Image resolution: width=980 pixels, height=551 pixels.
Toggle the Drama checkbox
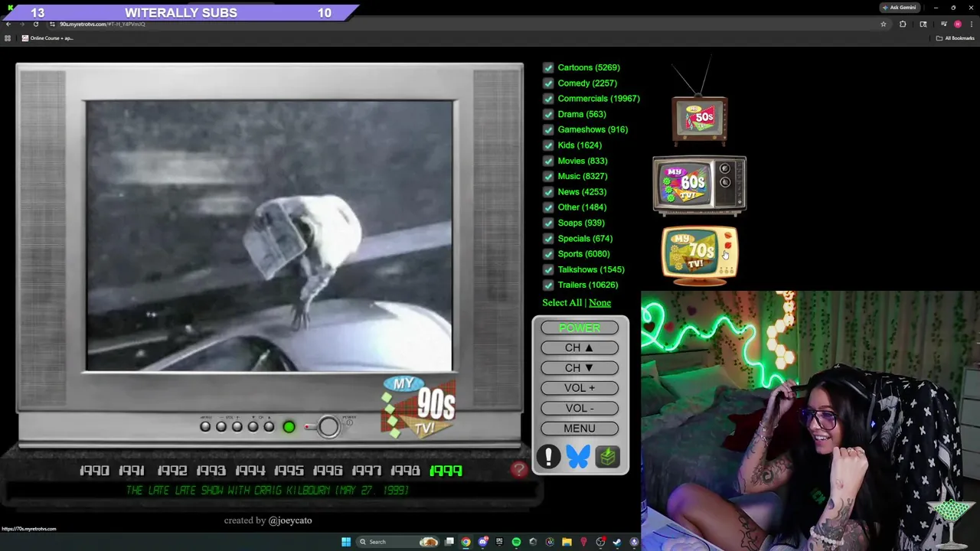point(548,114)
